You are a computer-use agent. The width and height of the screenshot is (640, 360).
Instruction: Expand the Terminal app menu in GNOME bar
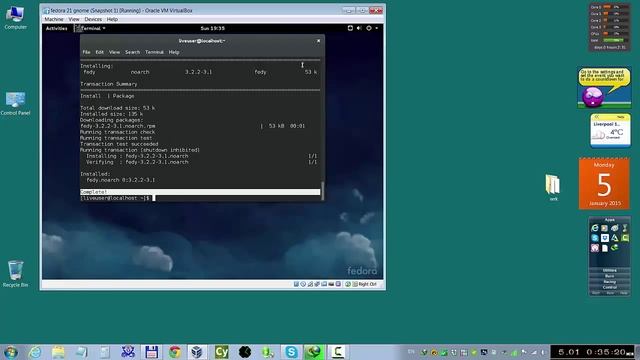[90, 28]
